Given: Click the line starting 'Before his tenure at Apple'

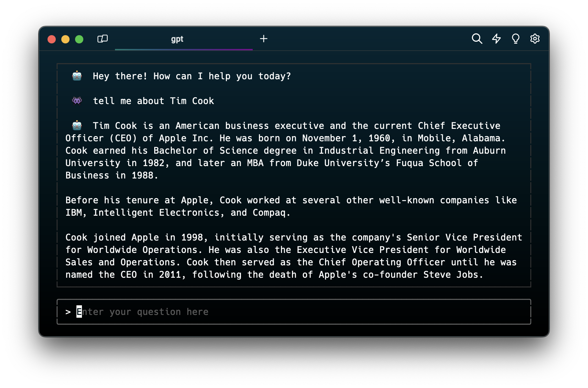Looking at the screenshot, I should pyautogui.click(x=291, y=200).
